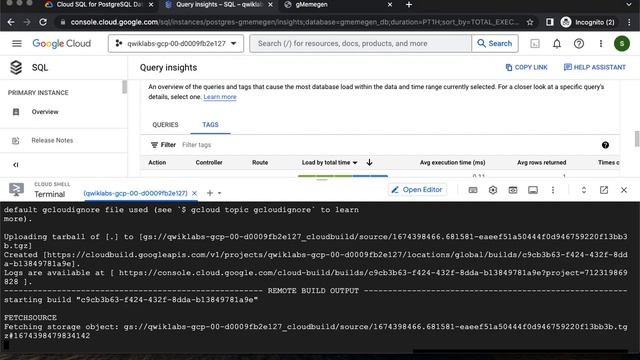Click the Cloud Shell session info monitor icon

click(533, 190)
